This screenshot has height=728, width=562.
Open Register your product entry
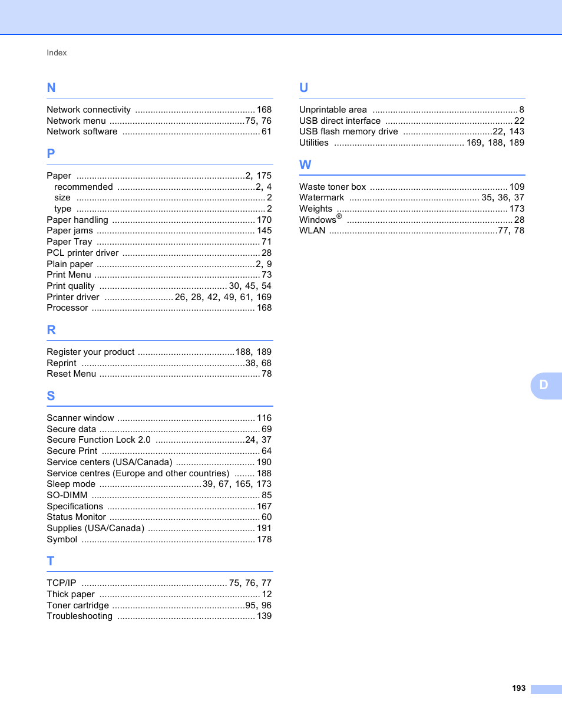(159, 352)
